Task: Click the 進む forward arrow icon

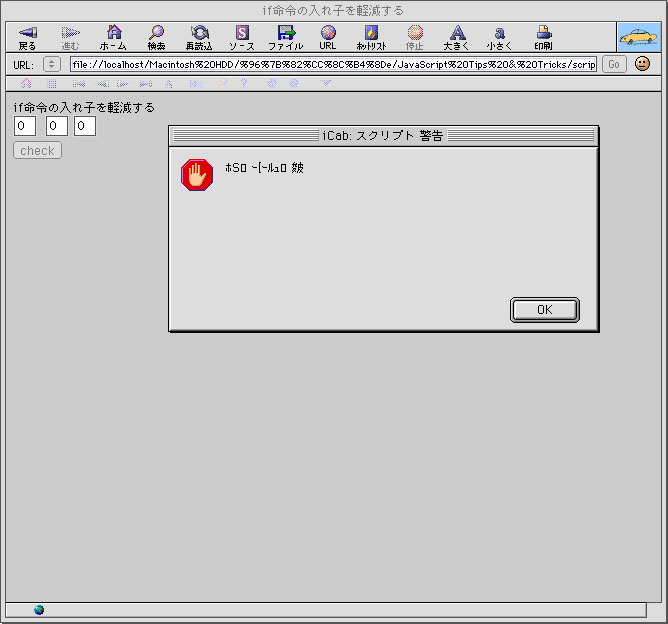Action: pos(70,32)
